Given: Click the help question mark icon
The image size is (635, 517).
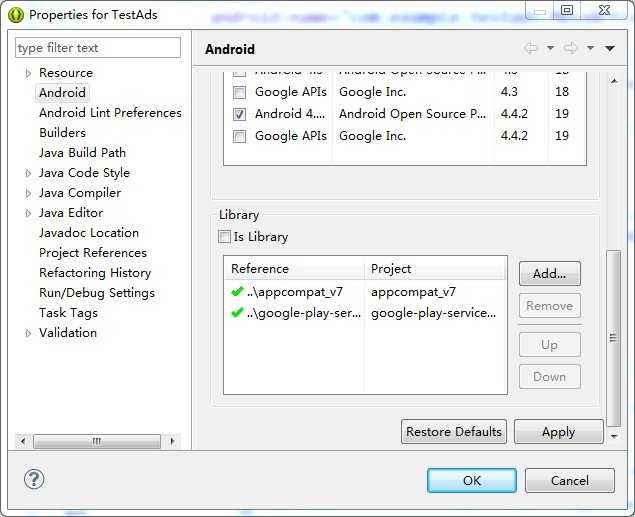Looking at the screenshot, I should pos(34,480).
